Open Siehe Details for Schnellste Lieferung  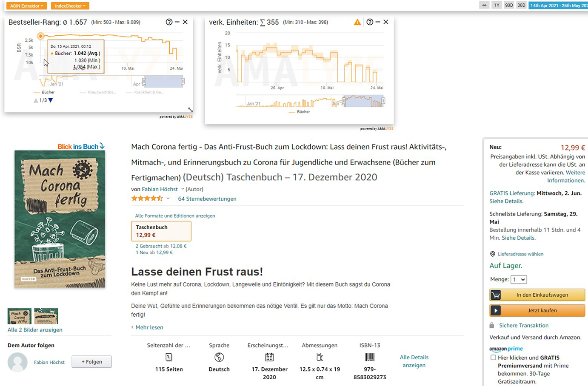(x=518, y=238)
